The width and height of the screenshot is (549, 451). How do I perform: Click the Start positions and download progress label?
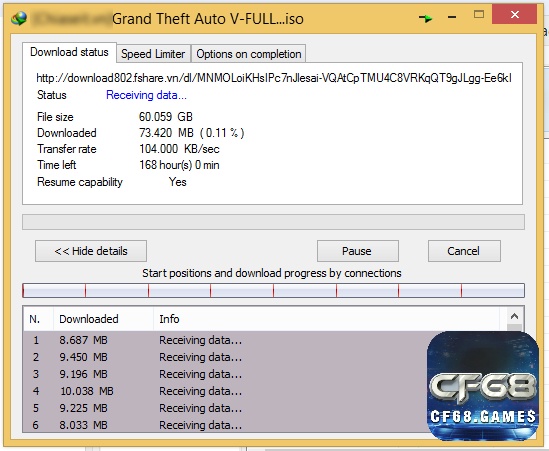click(272, 273)
